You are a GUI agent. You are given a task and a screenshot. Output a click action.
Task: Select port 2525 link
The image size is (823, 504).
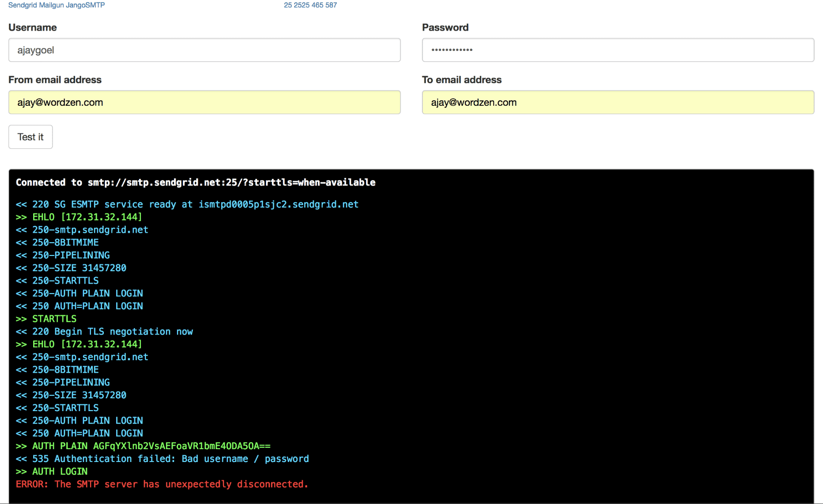click(301, 5)
